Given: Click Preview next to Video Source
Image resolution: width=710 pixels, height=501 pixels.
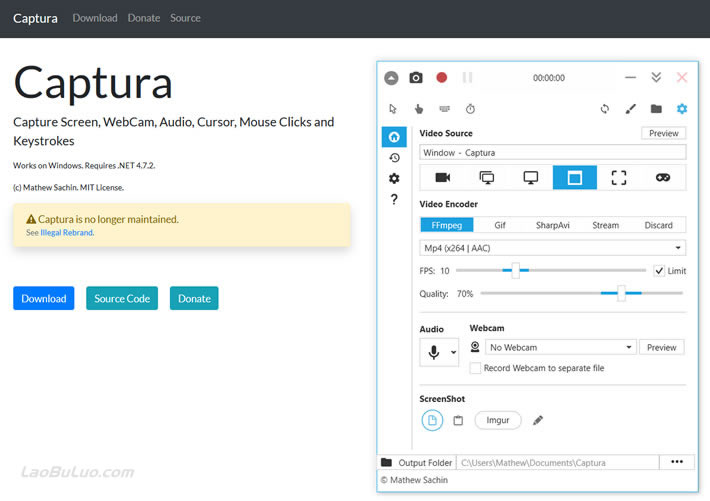Looking at the screenshot, I should (x=663, y=133).
